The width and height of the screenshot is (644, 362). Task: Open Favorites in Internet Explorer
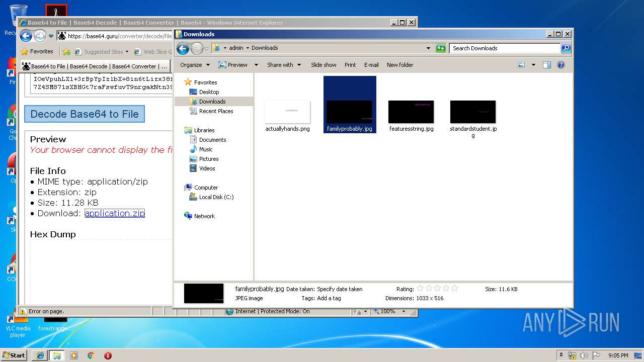click(x=37, y=51)
